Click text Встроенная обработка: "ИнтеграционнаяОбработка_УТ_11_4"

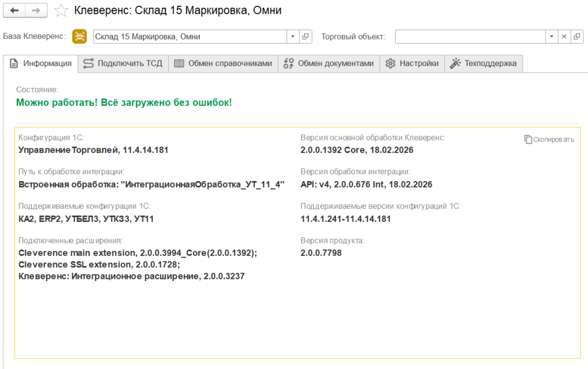[x=152, y=184]
